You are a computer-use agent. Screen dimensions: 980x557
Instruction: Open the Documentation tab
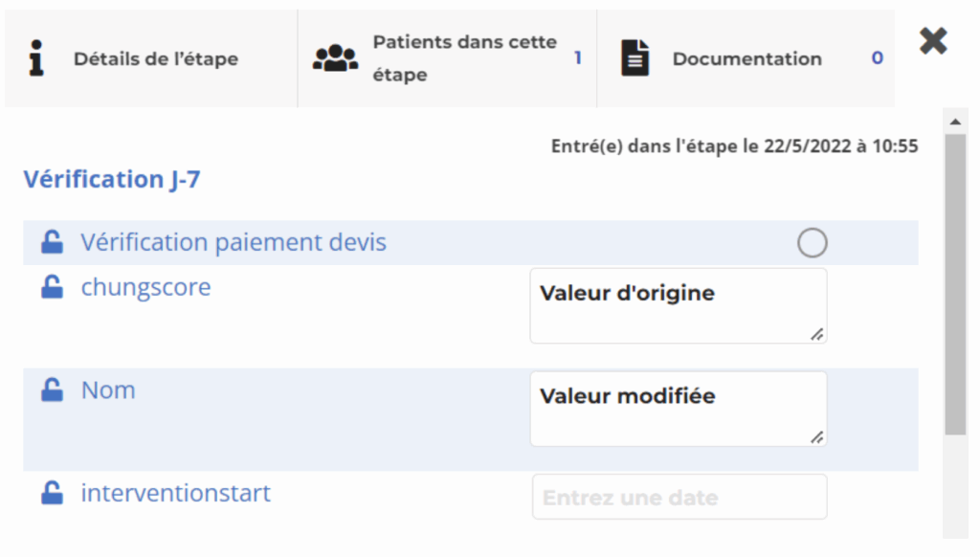746,58
